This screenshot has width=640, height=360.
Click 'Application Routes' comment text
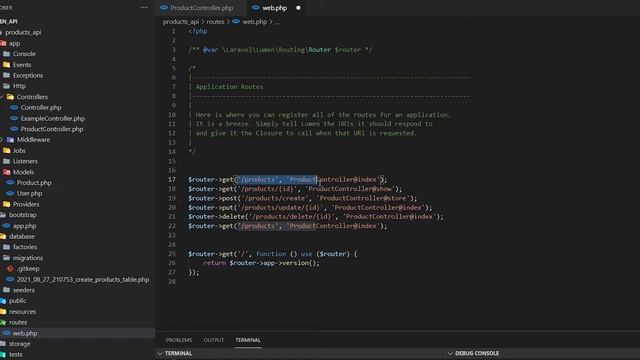229,87
